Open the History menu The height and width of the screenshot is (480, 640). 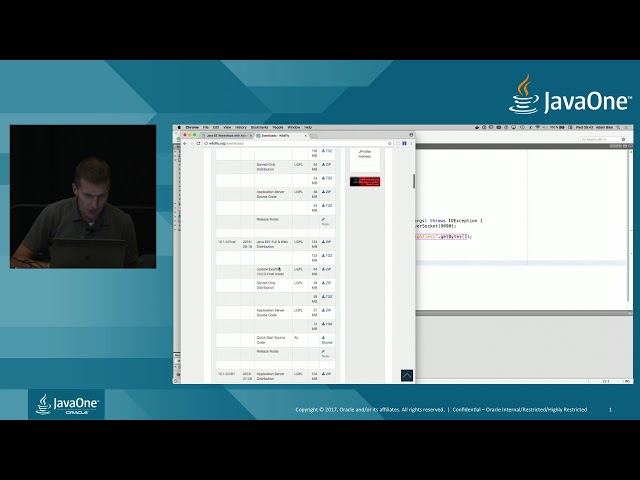241,127
